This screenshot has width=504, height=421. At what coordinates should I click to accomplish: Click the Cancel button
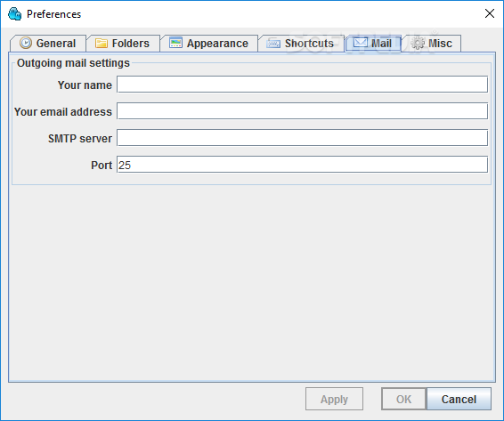point(459,399)
